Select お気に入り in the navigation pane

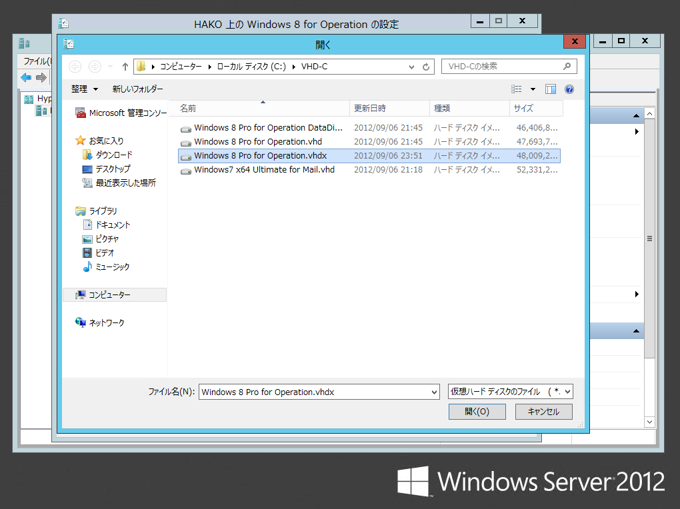pos(100,140)
